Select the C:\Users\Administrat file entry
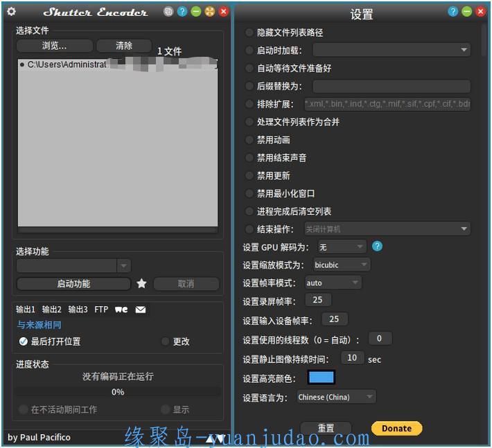Image resolution: width=492 pixels, height=448 pixels. click(x=118, y=64)
